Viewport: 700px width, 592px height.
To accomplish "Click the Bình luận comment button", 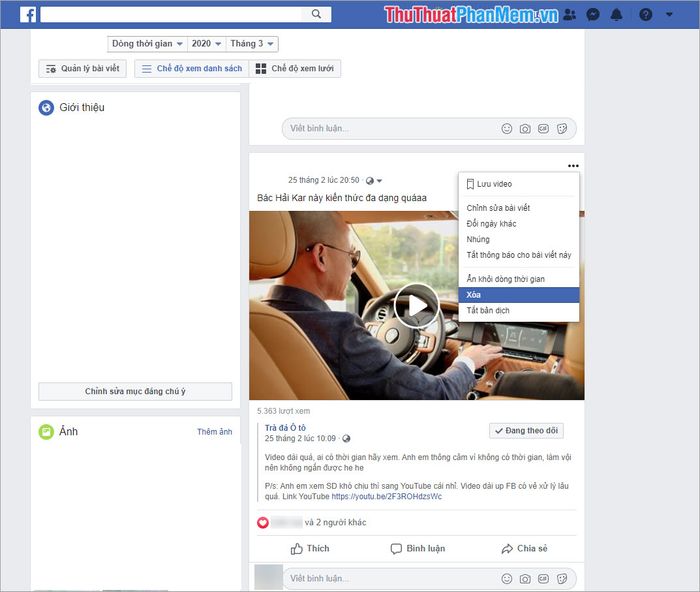I will coord(417,549).
